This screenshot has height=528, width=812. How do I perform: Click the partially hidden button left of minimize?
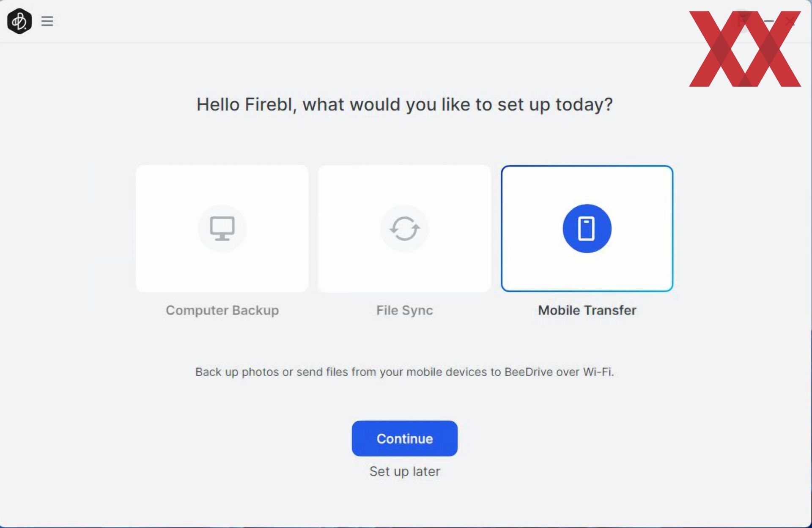[743, 20]
